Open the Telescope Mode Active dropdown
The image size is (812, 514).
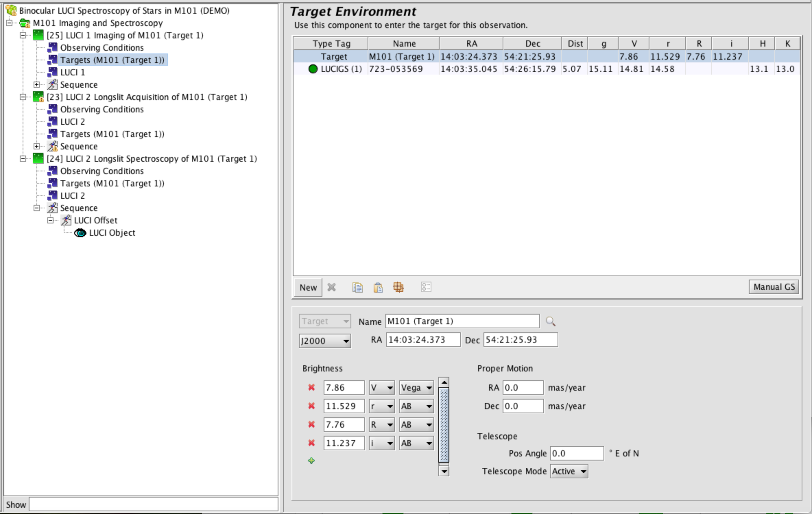point(569,471)
